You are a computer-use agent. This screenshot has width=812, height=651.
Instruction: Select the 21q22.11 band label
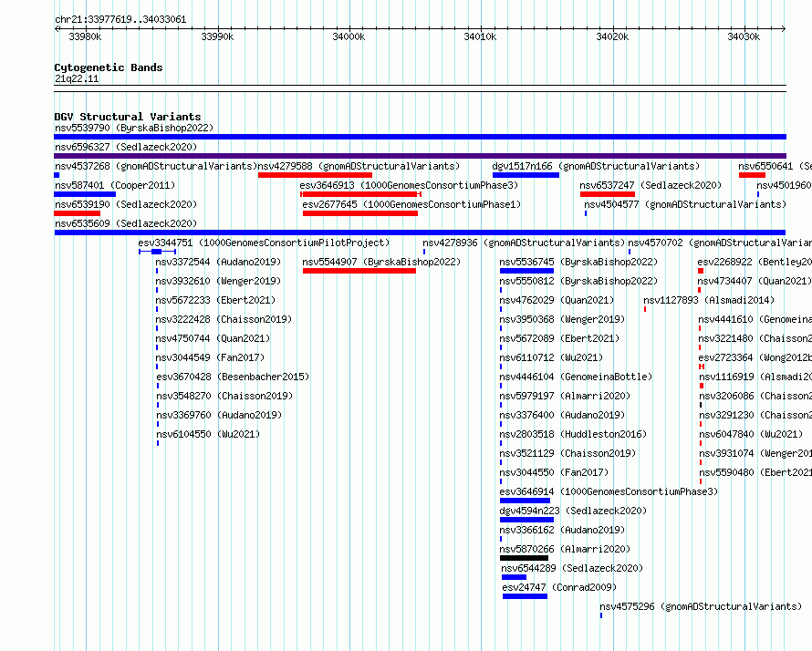coord(77,78)
